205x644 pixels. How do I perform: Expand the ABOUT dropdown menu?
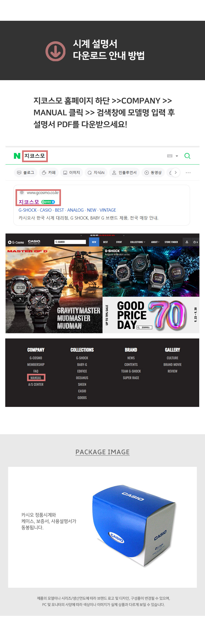(x=155, y=242)
